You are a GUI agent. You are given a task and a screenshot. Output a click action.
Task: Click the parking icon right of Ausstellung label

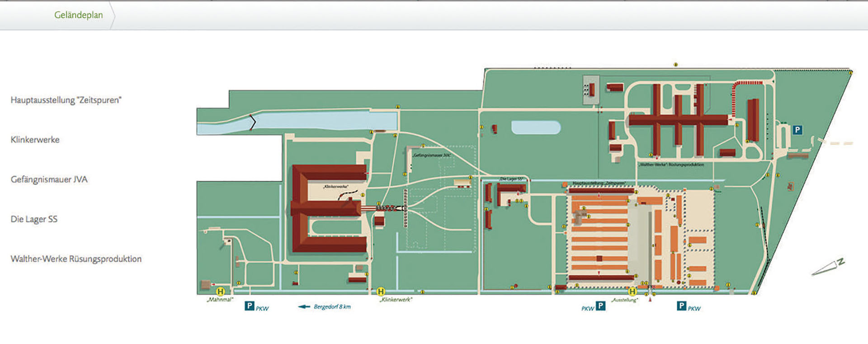point(681,306)
